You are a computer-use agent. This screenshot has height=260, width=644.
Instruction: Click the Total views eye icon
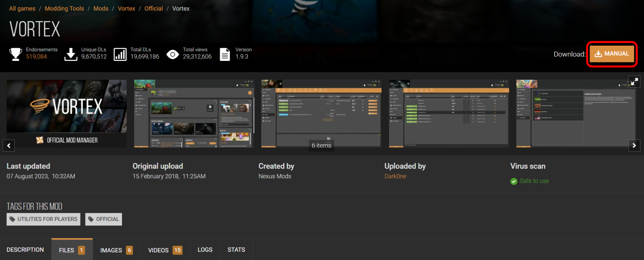(x=173, y=54)
